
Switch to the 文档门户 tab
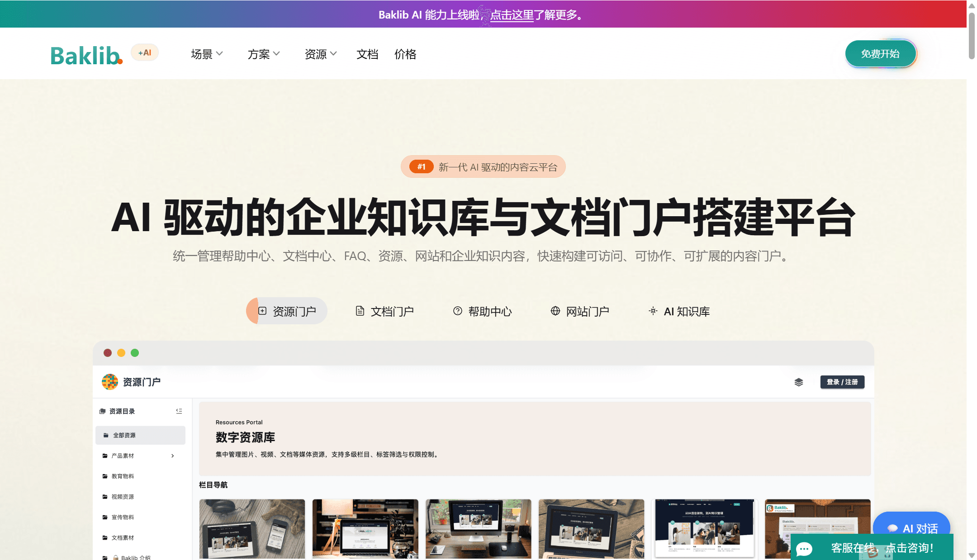pyautogui.click(x=384, y=311)
